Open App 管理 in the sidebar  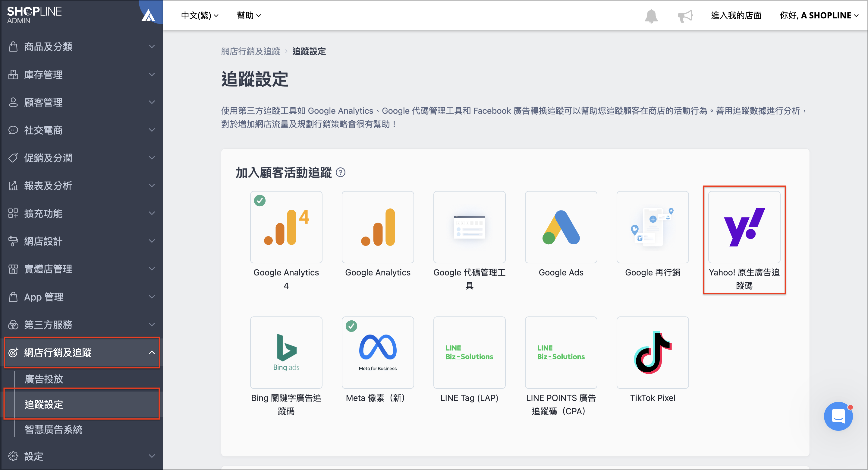click(x=81, y=297)
